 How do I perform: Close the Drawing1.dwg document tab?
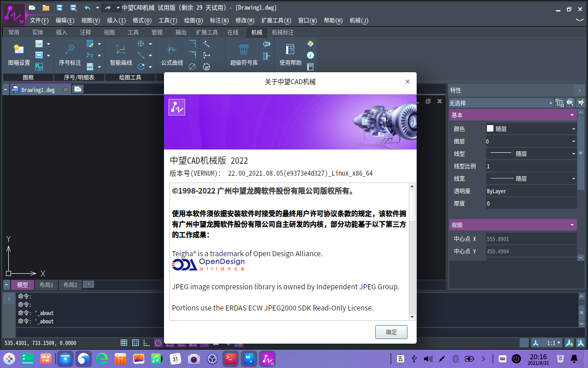(66, 90)
